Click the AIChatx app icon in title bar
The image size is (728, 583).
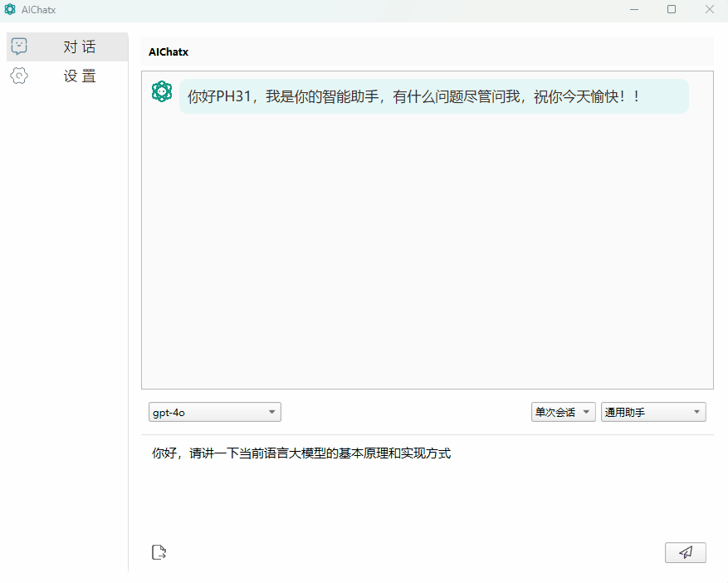pos(10,9)
